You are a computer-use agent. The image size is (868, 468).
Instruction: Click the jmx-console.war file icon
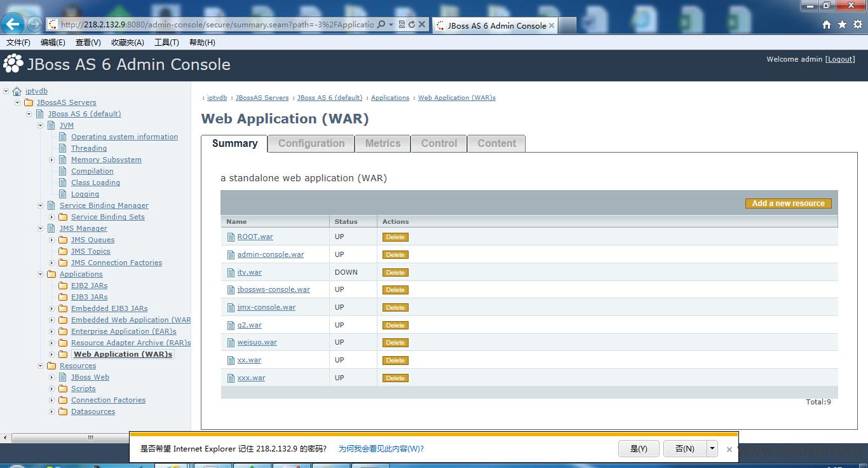[231, 308]
